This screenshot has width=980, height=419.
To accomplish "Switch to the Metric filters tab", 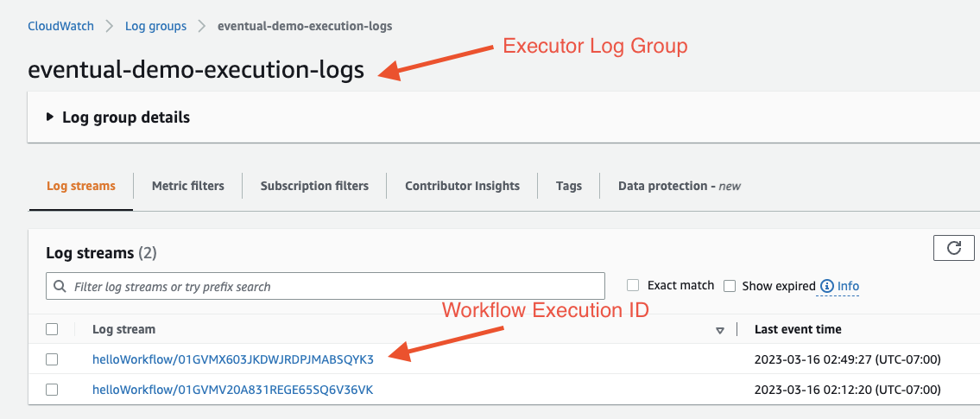I will click(187, 186).
